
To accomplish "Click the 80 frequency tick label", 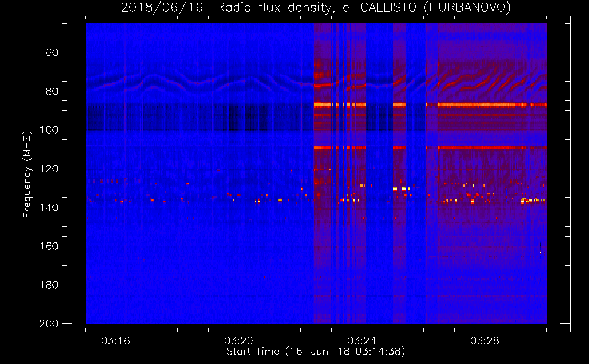I will point(52,91).
